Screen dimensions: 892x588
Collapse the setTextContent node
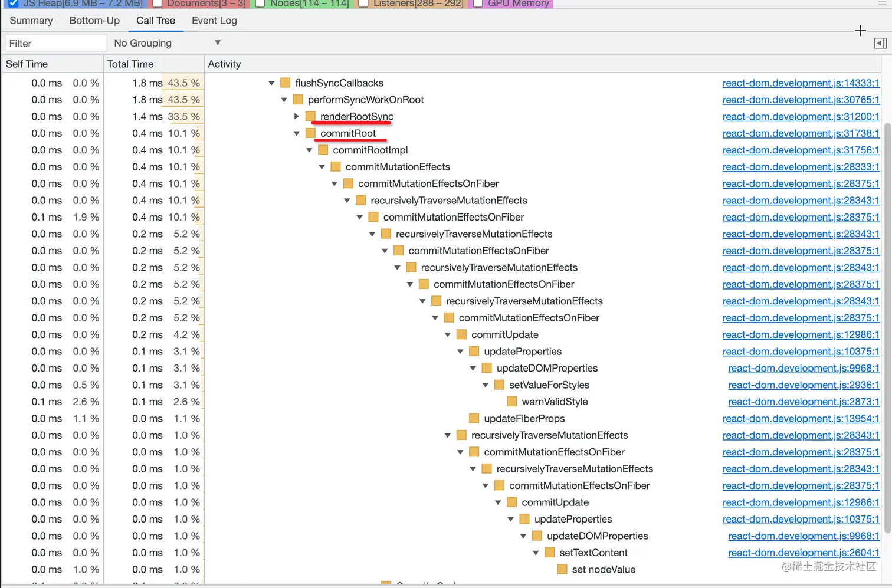click(x=536, y=553)
